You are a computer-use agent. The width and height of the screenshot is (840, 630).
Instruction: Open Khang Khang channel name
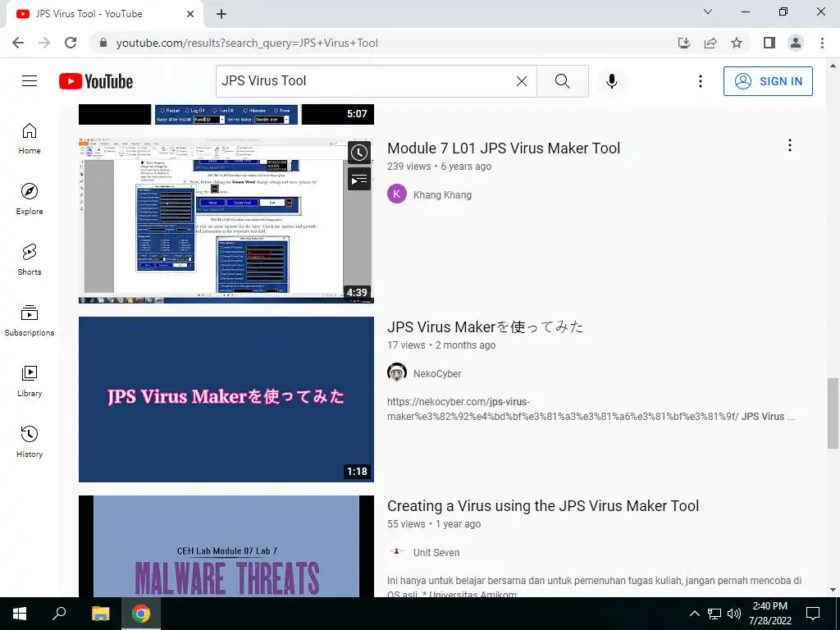click(x=442, y=195)
